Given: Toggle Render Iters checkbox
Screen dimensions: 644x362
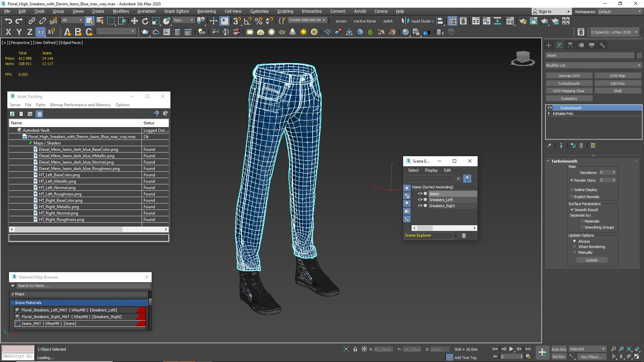Looking at the screenshot, I should [572, 180].
